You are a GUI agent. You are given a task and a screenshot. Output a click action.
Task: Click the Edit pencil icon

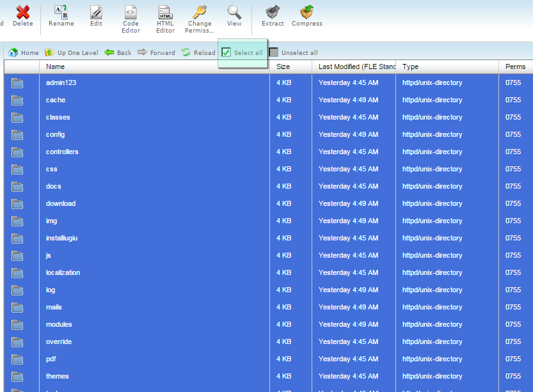click(96, 12)
